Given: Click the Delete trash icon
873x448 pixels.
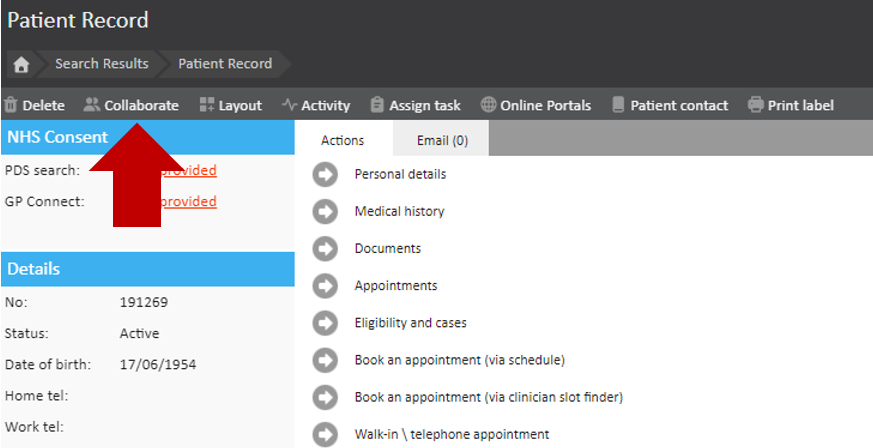Looking at the screenshot, I should pyautogui.click(x=11, y=105).
